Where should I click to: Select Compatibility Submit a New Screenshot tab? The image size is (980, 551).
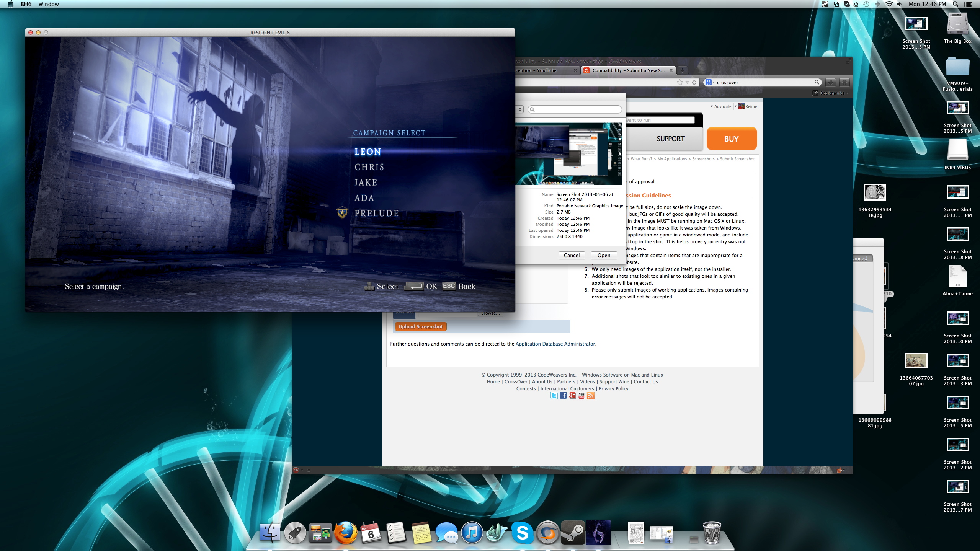tap(628, 70)
